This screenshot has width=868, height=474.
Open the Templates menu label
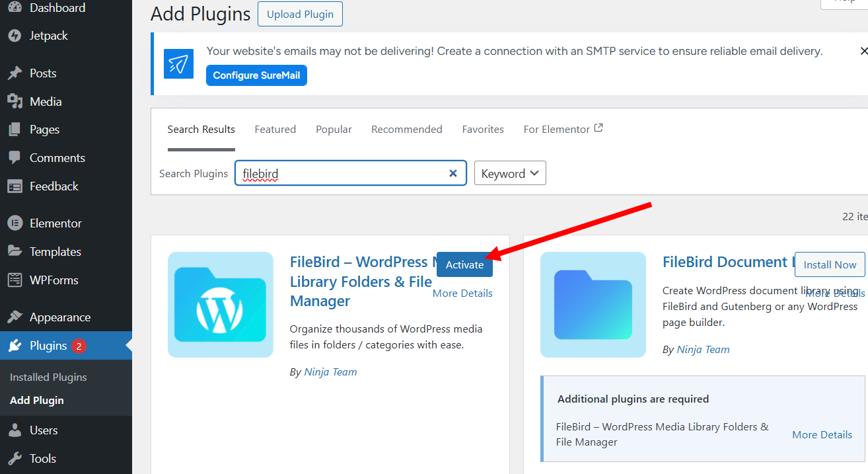55,252
